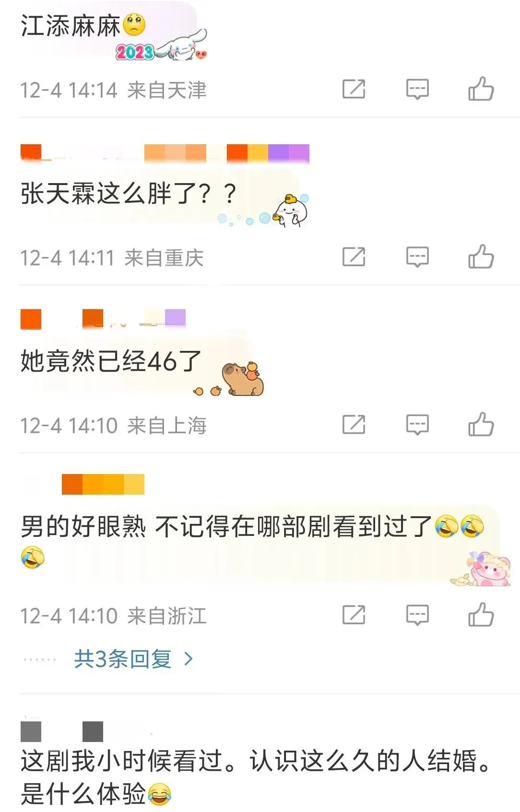
Task: Share the comment from 上海
Action: 354,425
